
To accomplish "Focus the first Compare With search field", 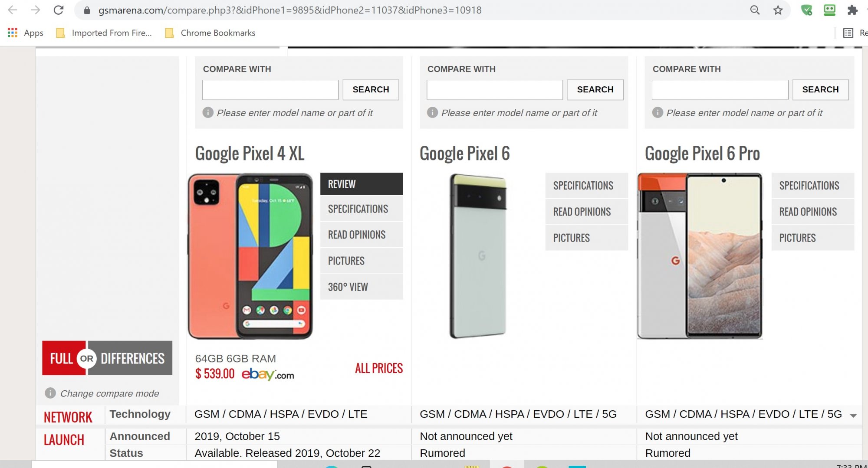I will tap(270, 90).
